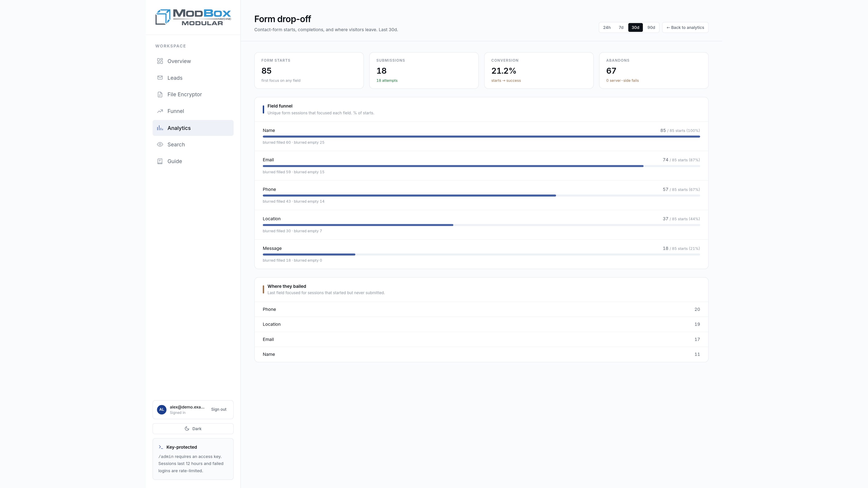Image resolution: width=868 pixels, height=488 pixels.
Task: Click the AL user avatar
Action: click(162, 410)
